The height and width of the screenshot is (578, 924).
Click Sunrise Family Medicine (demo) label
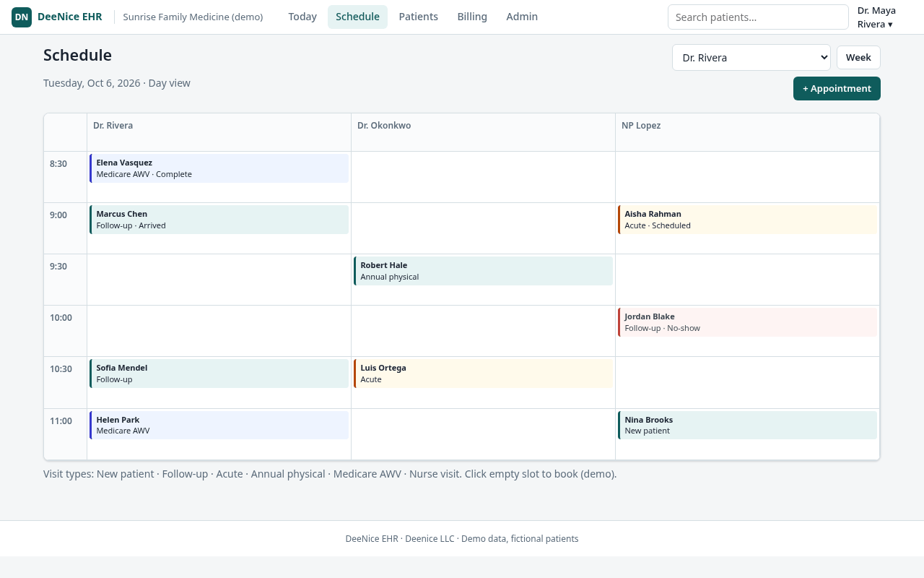coord(193,17)
